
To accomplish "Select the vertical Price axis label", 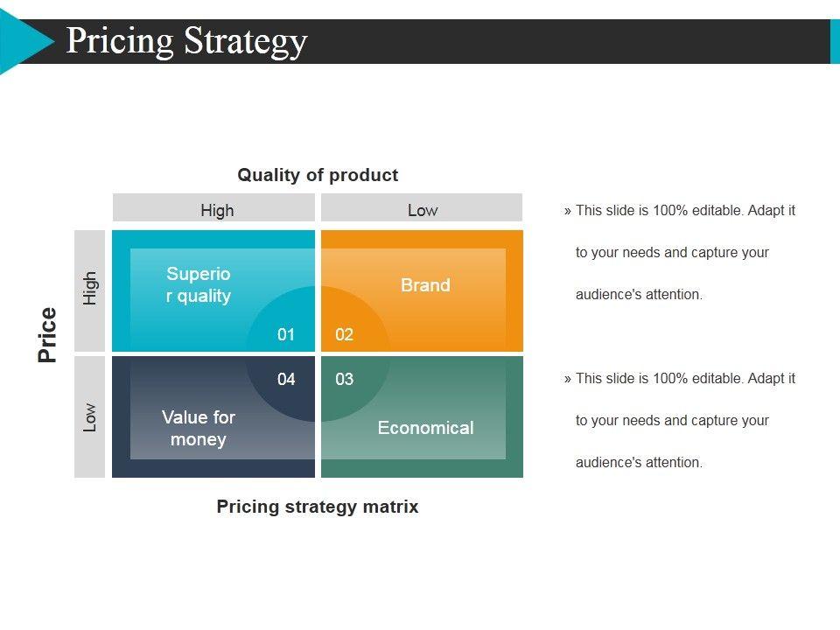I will [x=47, y=334].
